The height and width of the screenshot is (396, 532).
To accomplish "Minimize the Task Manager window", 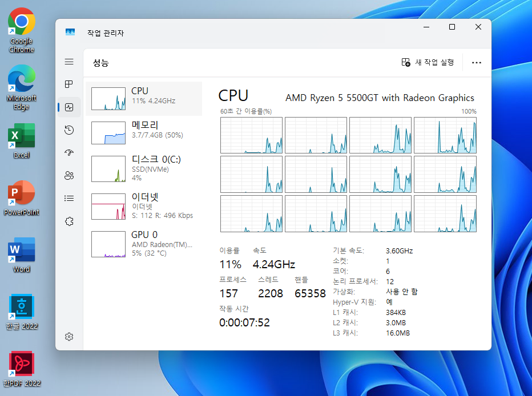I will pos(426,27).
